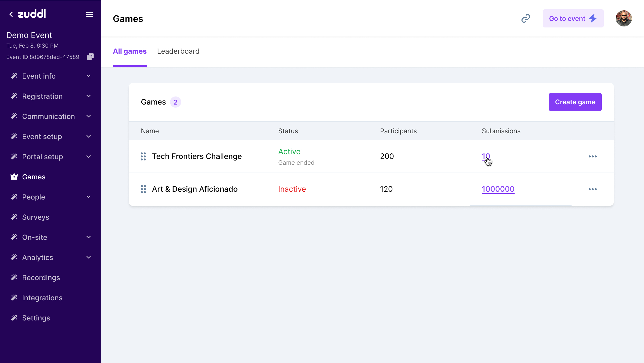Toggle the hamburger sidebar menu icon
This screenshot has height=363, width=644.
[x=89, y=14]
